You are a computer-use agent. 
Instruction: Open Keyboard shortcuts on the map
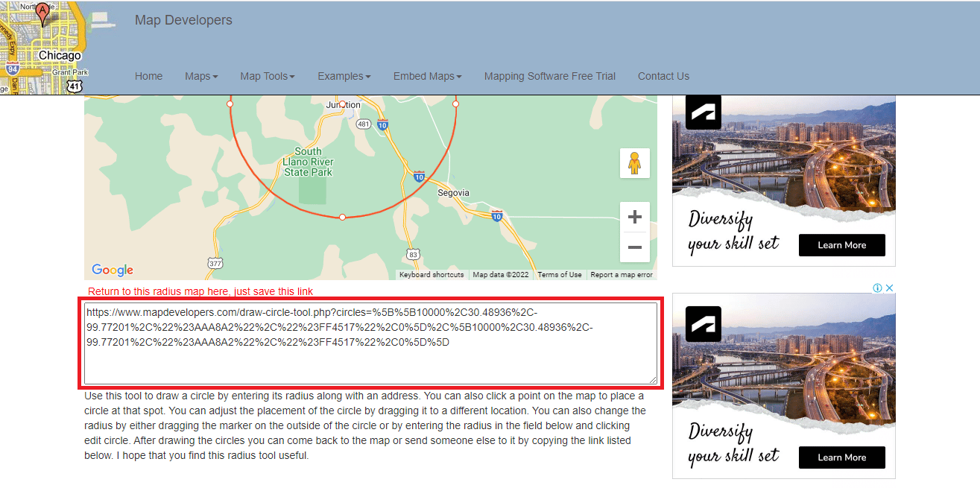click(x=431, y=275)
